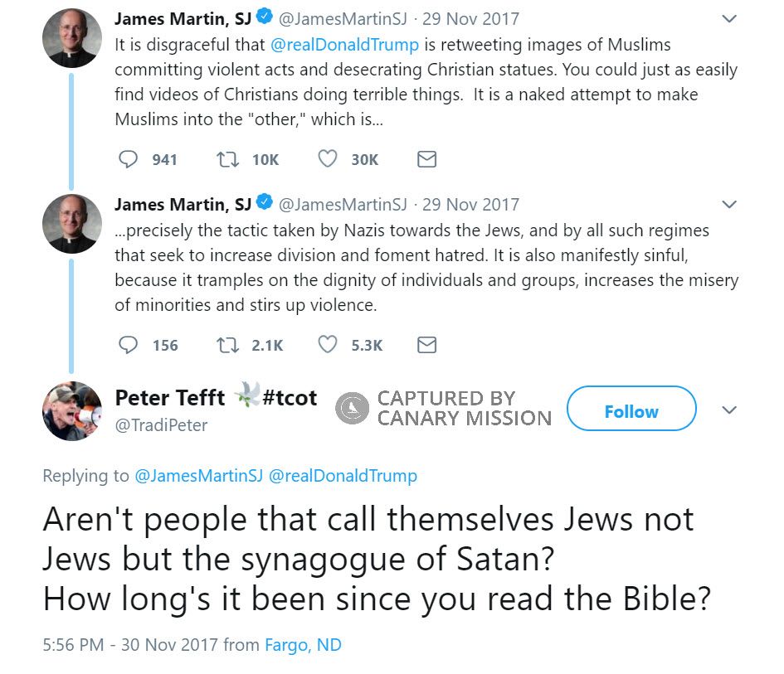Open options chevron on first tweet
The width and height of the screenshot is (784, 674).
click(x=729, y=19)
